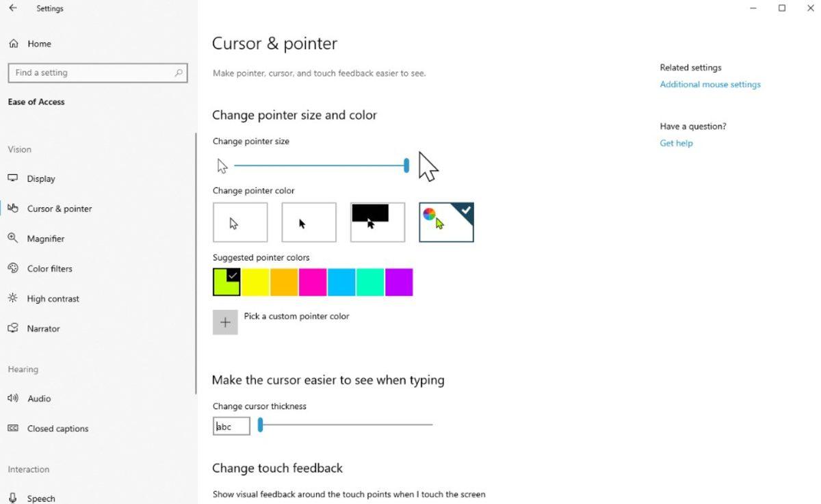Expand pick a custom pointer color
Image resolution: width=821 pixels, height=504 pixels.
[225, 321]
